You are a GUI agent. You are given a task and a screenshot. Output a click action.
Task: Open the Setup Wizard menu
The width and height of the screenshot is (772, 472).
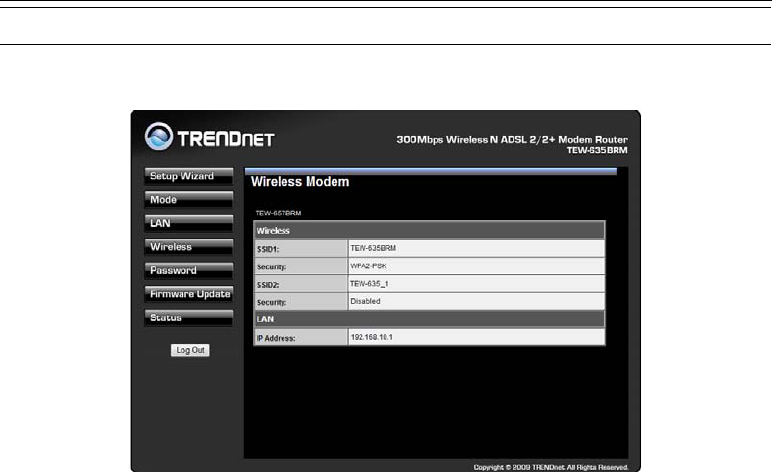click(x=189, y=176)
